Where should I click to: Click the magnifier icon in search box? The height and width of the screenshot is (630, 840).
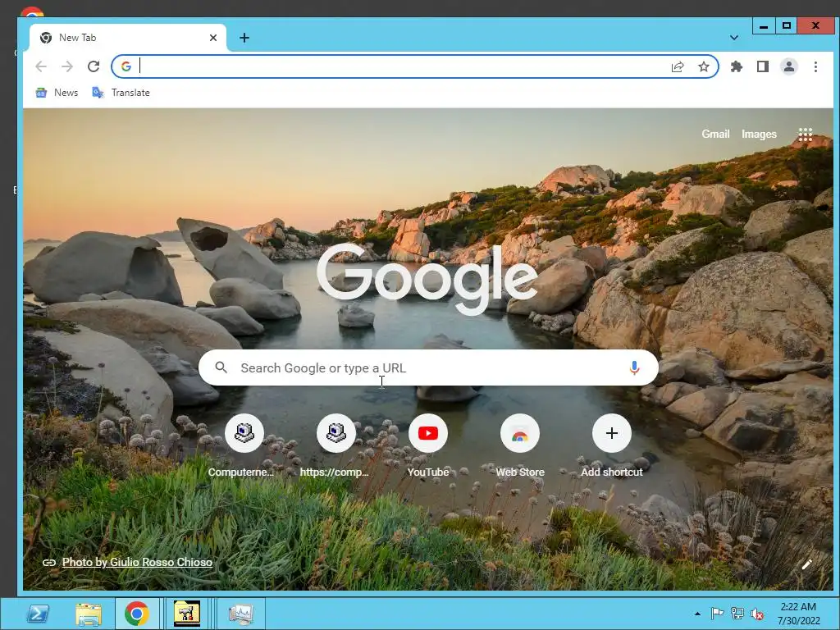pyautogui.click(x=221, y=367)
